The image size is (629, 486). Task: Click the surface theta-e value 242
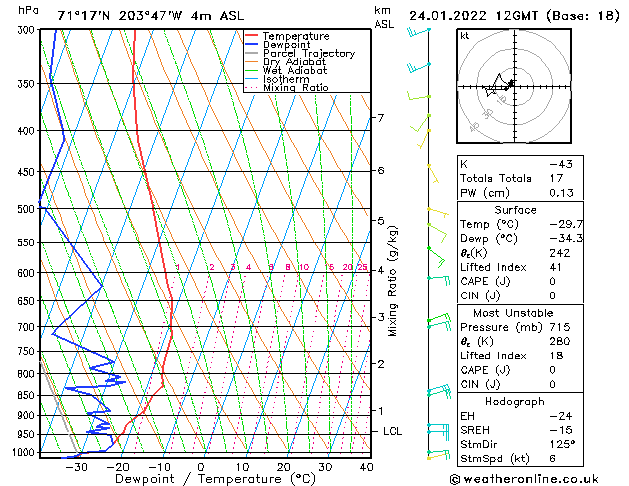560,253
